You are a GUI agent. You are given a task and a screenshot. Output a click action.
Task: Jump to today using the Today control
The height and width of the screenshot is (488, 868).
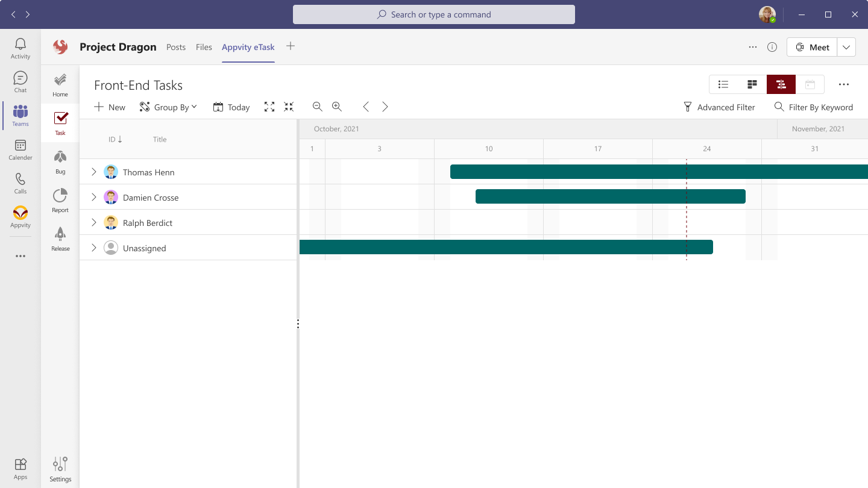[x=231, y=107]
